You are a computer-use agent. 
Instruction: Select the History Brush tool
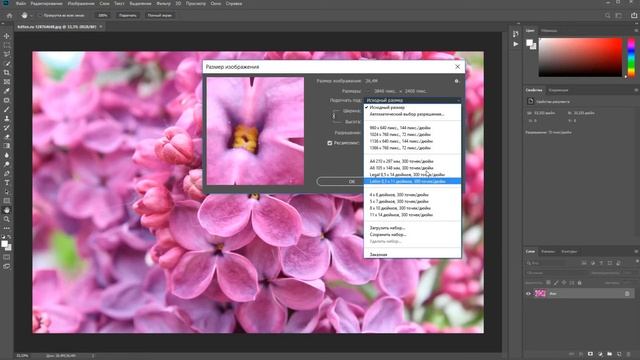tap(7, 127)
